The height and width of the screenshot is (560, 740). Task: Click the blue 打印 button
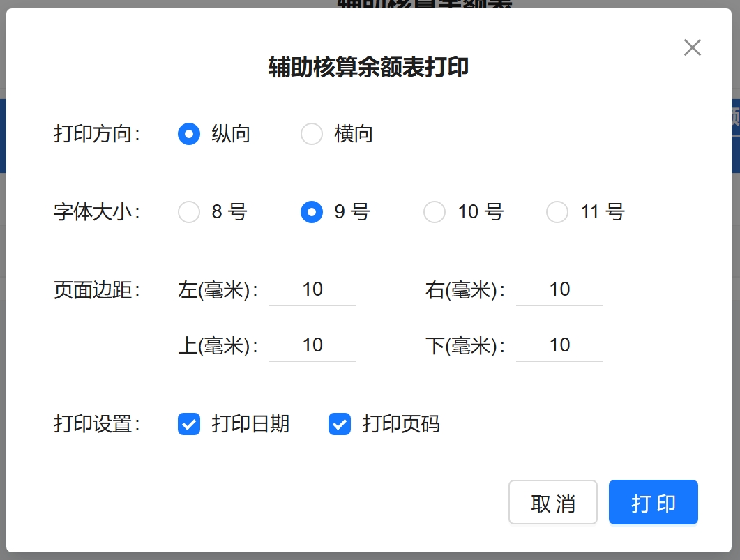click(653, 502)
